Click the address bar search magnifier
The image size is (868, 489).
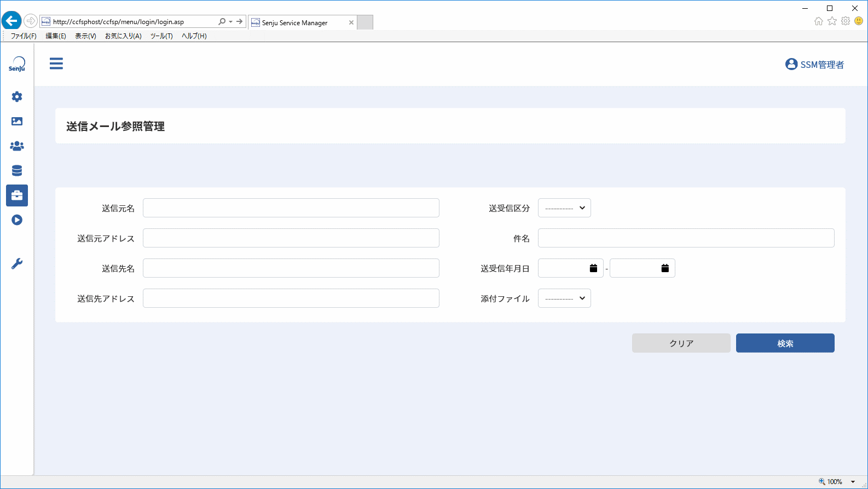222,22
